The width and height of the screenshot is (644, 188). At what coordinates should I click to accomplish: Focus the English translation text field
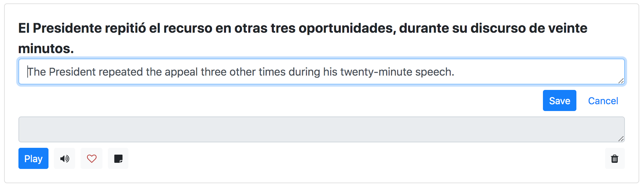coord(322,72)
